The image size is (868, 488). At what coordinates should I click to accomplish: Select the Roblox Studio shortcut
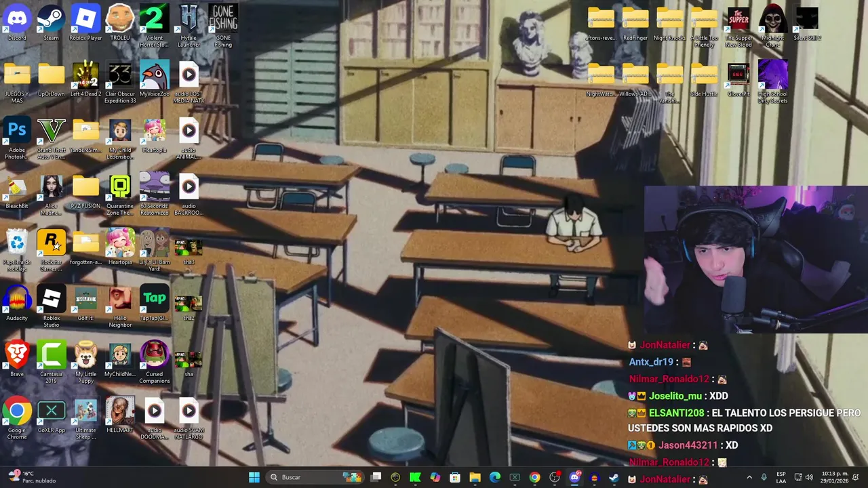pyautogui.click(x=52, y=307)
